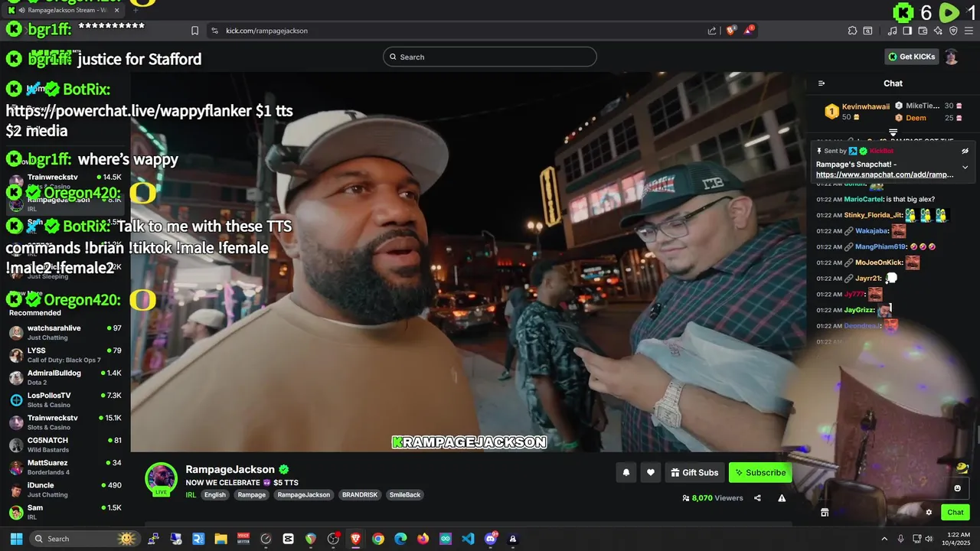Screen dimensions: 980x551
Task: Click the IRL category link
Action: coord(191,495)
